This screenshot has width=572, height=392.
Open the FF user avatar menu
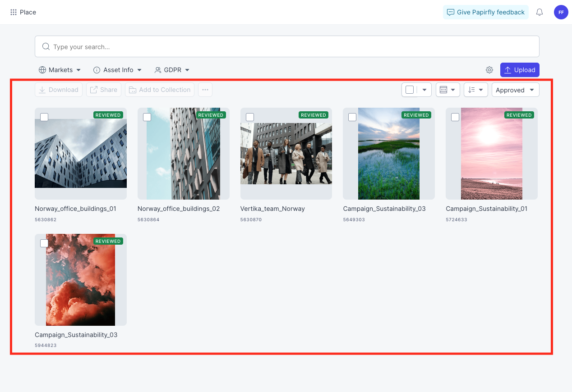click(561, 12)
